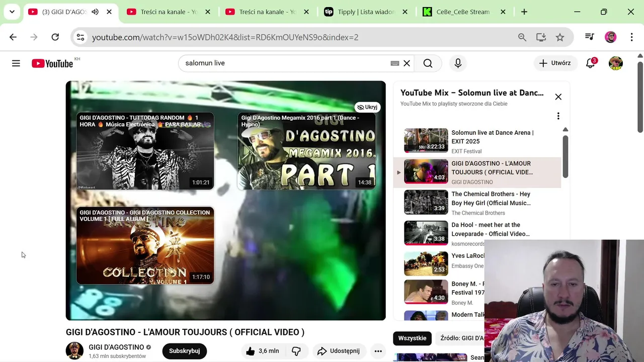This screenshot has height=362, width=644.
Task: Play TUTTODAG RANDOM suggested video
Action: [145, 151]
